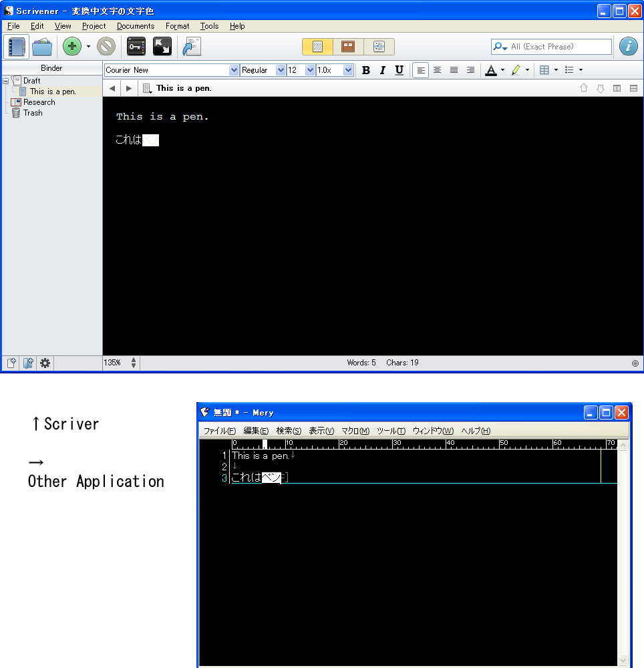Image resolution: width=644 pixels, height=668 pixels.
Task: Open the Keywords panel icon
Action: [x=136, y=46]
